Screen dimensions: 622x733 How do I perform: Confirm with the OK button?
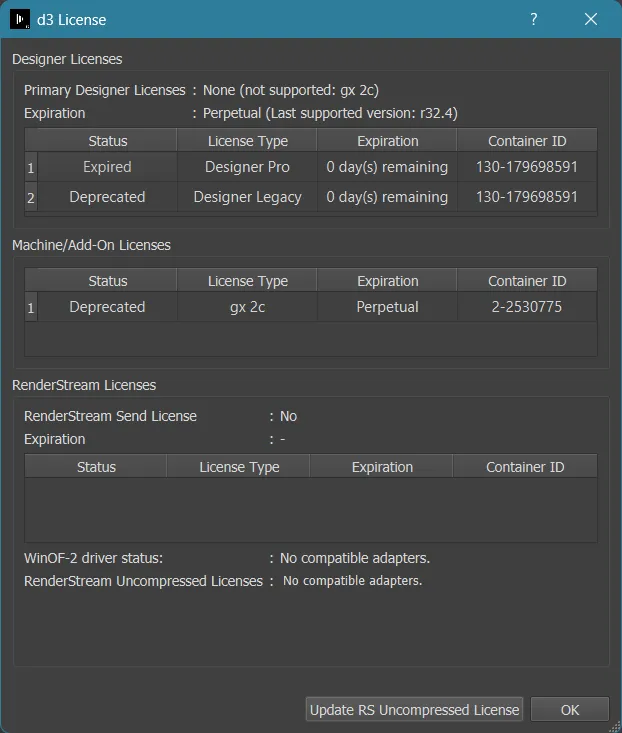pos(570,710)
